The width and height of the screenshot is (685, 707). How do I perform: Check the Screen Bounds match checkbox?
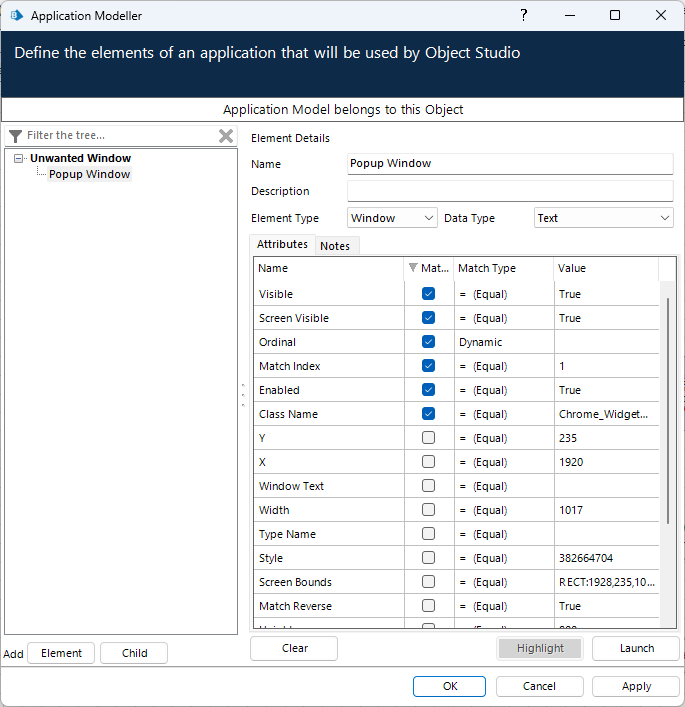(428, 582)
